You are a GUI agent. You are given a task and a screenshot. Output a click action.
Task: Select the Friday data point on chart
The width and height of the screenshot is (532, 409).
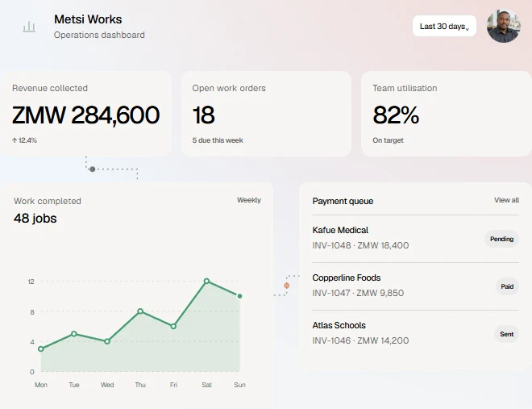pyautogui.click(x=173, y=327)
